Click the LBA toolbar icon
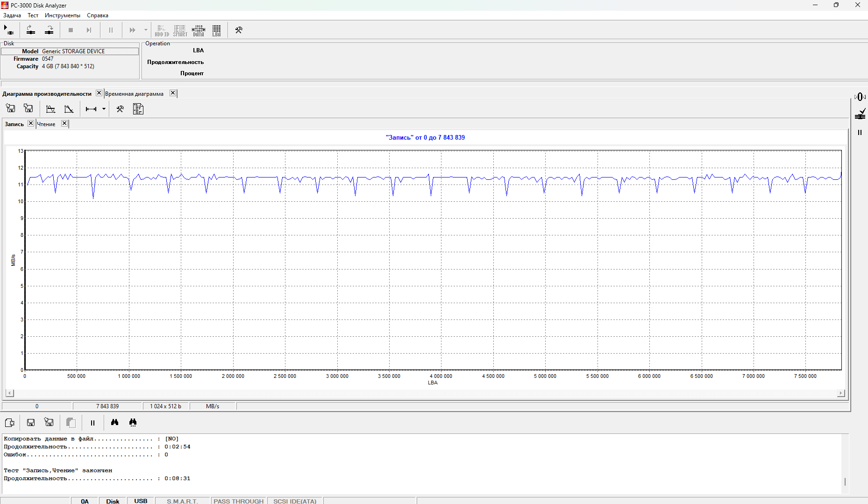 pos(216,30)
